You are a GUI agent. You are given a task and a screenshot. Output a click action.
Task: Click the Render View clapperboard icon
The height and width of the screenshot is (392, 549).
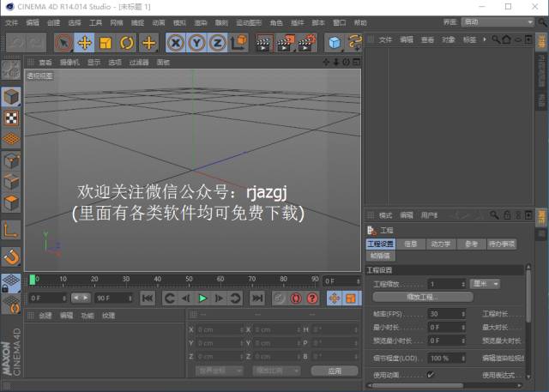(x=264, y=42)
